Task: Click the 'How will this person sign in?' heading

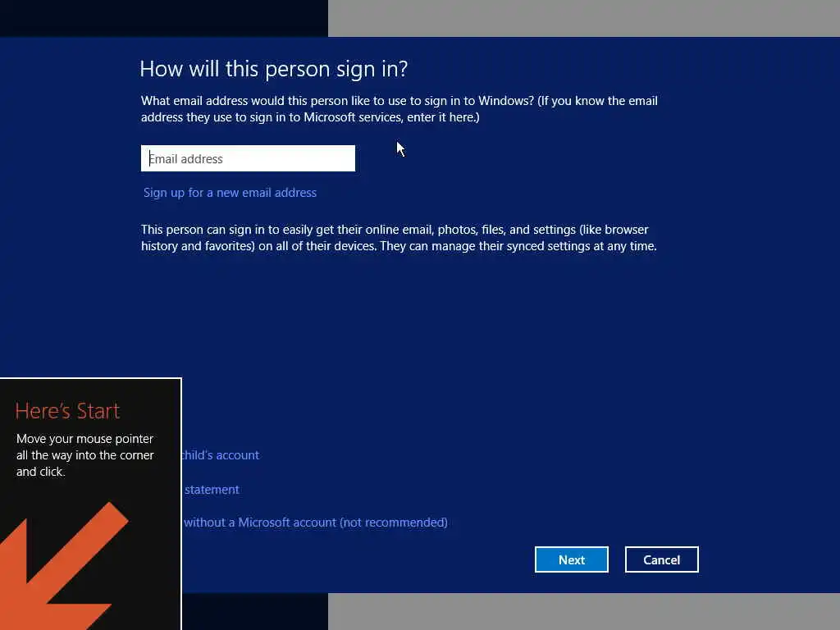Action: pyautogui.click(x=274, y=69)
